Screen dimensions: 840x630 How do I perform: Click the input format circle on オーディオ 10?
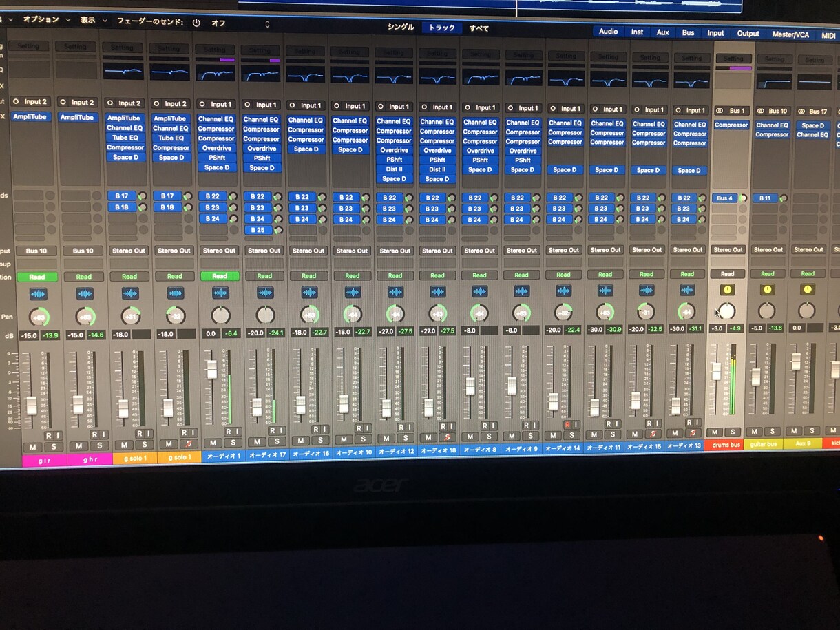pos(337,106)
